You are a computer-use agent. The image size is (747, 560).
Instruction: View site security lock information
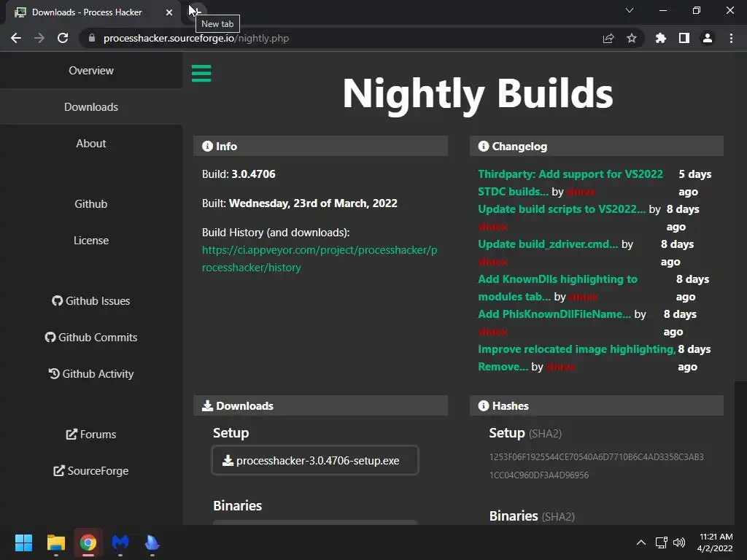[x=92, y=38]
